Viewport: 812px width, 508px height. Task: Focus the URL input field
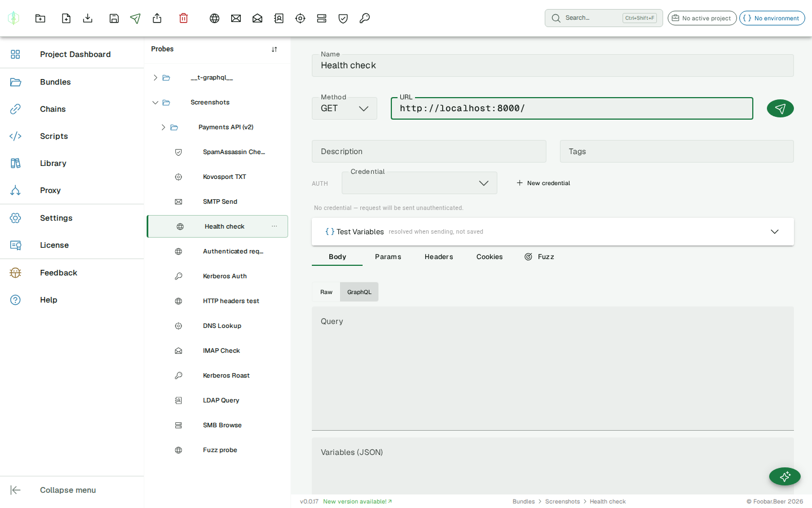(x=572, y=108)
